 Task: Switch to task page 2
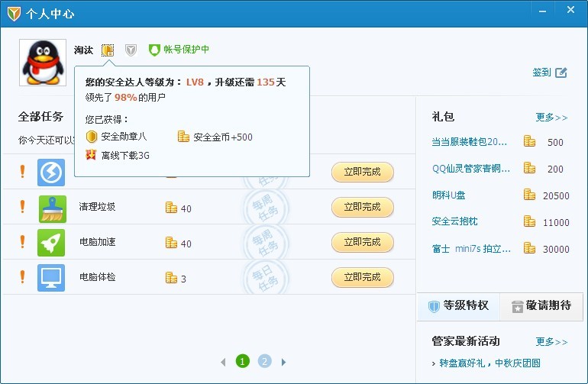[265, 362]
